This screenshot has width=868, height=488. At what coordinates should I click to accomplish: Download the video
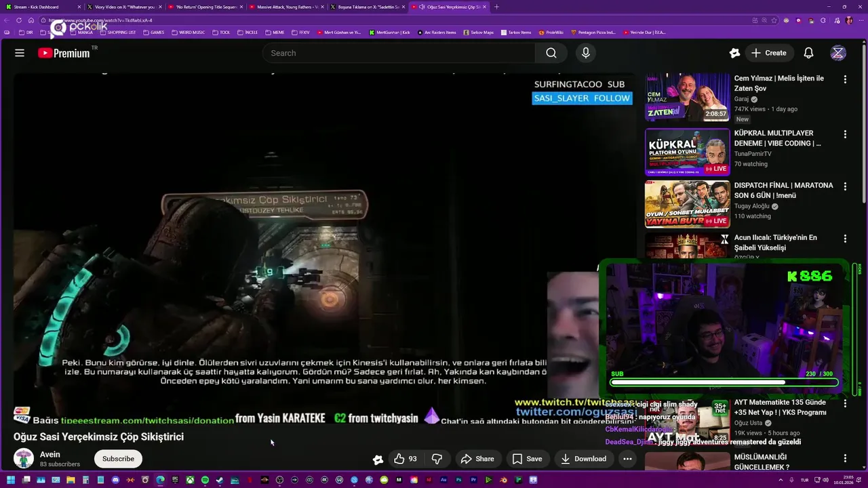(583, 459)
